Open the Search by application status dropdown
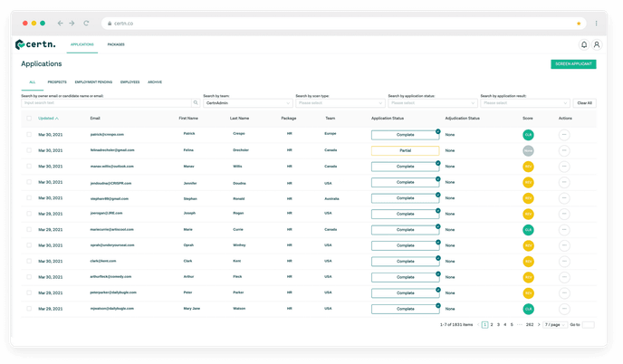623x364 pixels. pos(431,103)
